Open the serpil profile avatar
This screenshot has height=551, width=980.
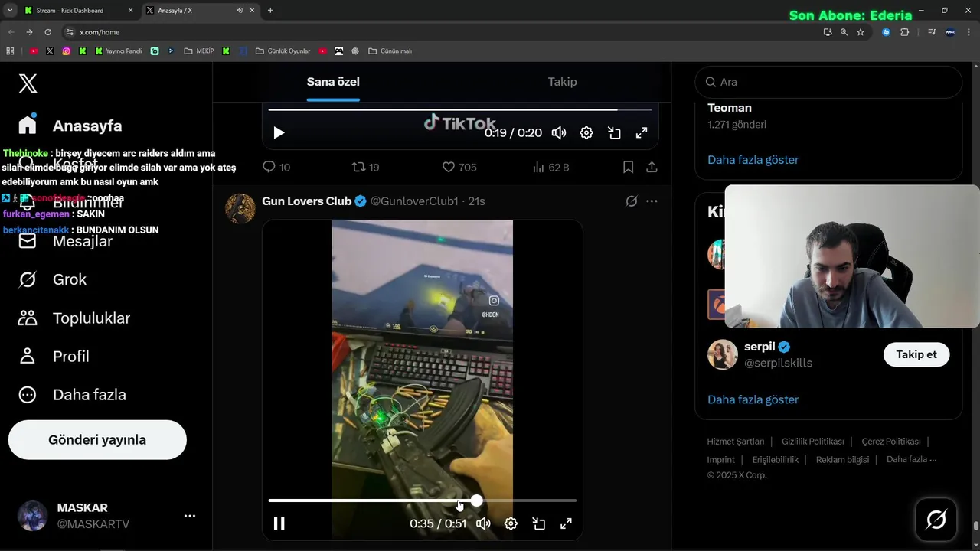point(722,354)
